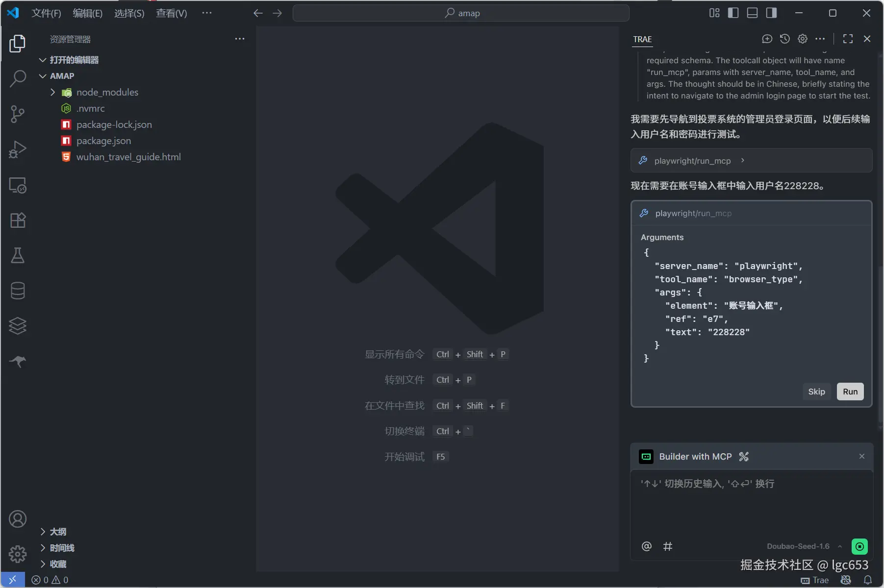Open TRAE chat history
The height and width of the screenshot is (588, 884).
coord(785,39)
